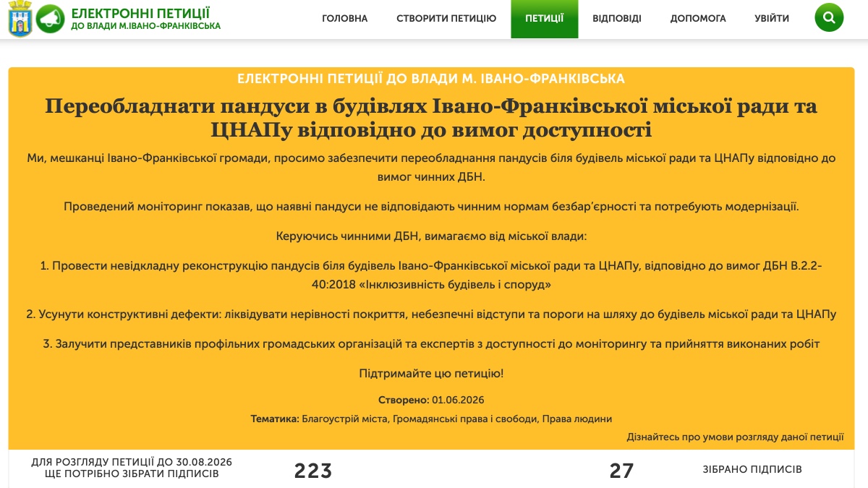Click the text Підтримайте цю петицію!
The height and width of the screenshot is (488, 868).
tap(431, 374)
